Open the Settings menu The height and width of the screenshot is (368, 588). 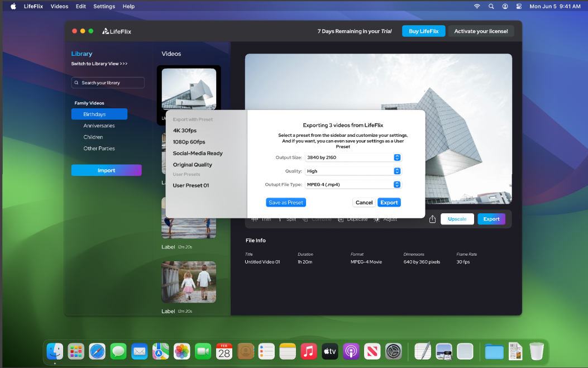coord(104,6)
